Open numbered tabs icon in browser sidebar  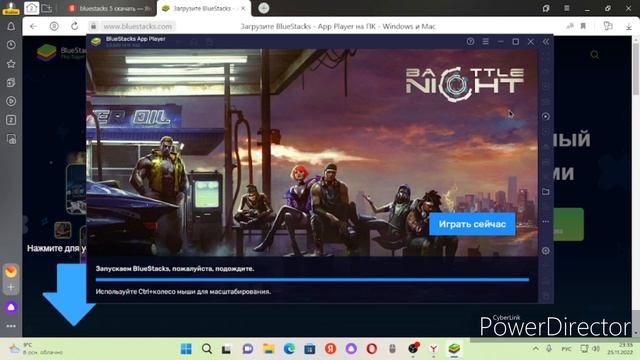(11, 120)
